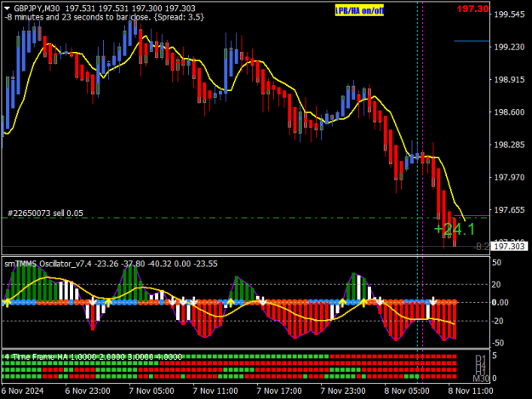532x399 pixels.
Task: Click the 7 Nov 11:00 time label
Action: tap(215, 390)
